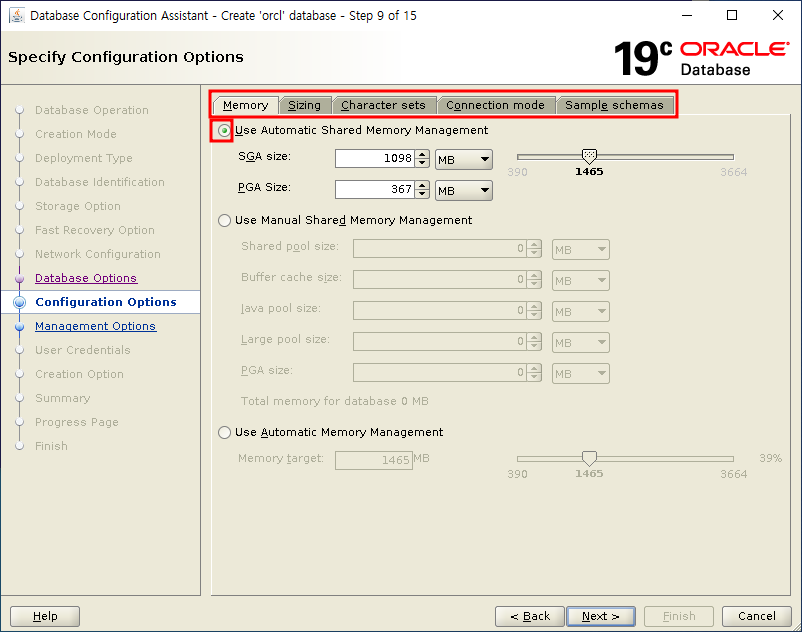Open the Character sets tab
The width and height of the screenshot is (802, 632).
click(383, 105)
